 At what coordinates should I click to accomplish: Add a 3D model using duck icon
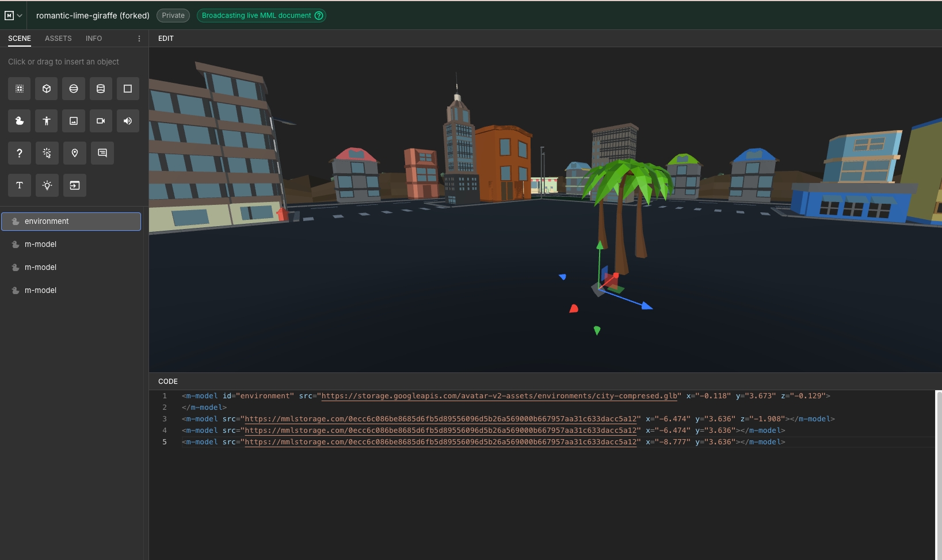point(20,121)
